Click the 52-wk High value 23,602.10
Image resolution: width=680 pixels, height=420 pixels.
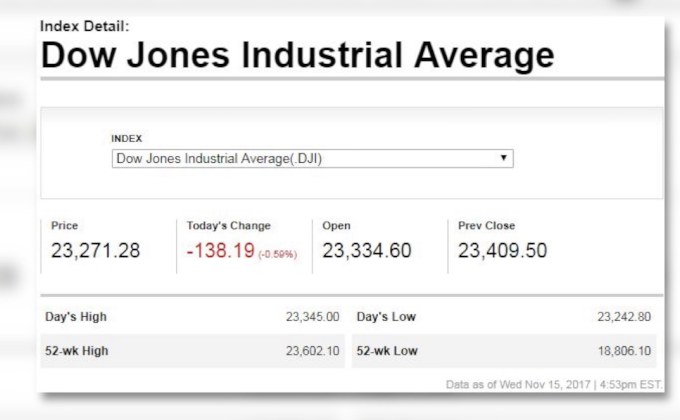[x=313, y=351]
